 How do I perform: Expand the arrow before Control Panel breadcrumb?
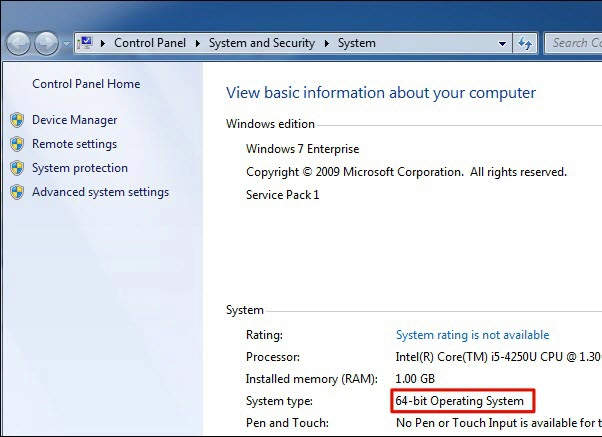[103, 43]
